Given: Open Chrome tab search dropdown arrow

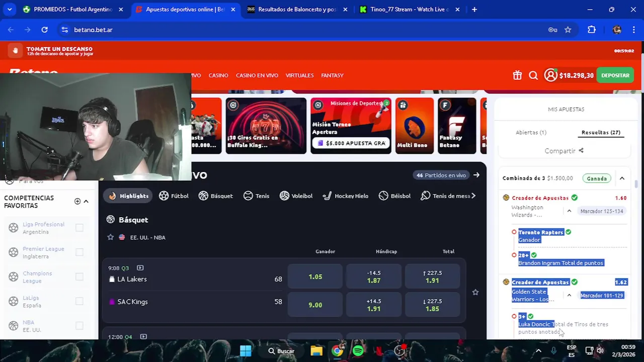Looking at the screenshot, I should [9, 9].
